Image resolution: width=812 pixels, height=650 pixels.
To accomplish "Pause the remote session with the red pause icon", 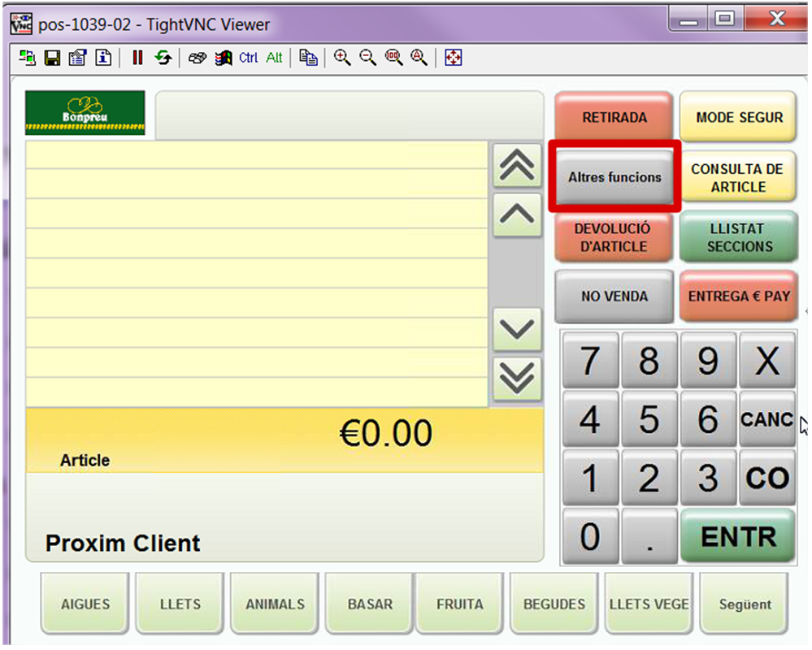I will 137,58.
